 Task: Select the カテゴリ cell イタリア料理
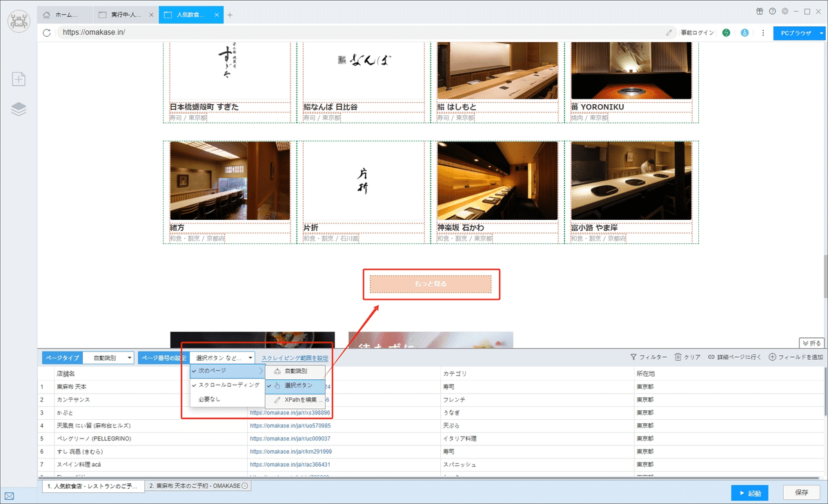click(537, 439)
